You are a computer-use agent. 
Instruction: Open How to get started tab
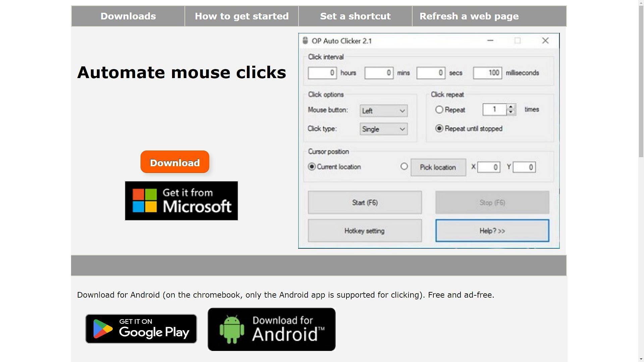click(x=241, y=16)
